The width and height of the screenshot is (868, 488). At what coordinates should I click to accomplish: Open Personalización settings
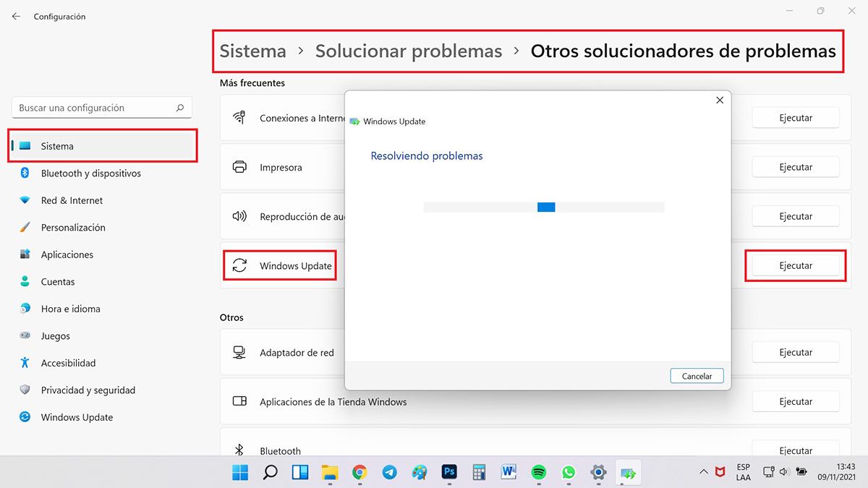(102, 228)
